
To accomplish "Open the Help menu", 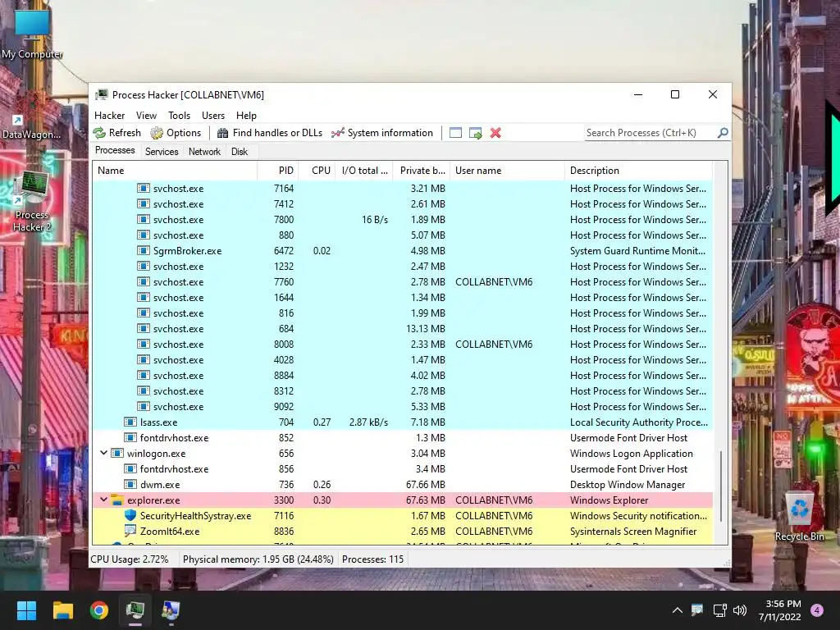I will click(x=246, y=115).
